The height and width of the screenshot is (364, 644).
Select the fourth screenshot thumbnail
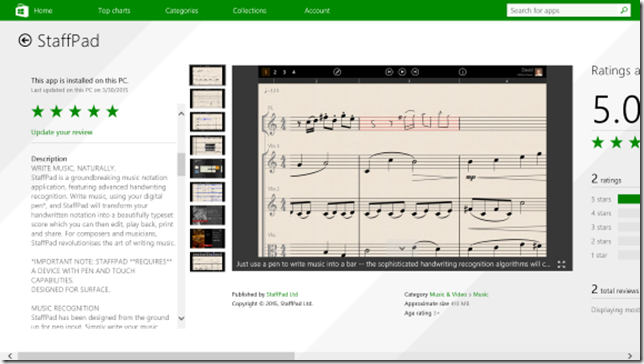207,145
